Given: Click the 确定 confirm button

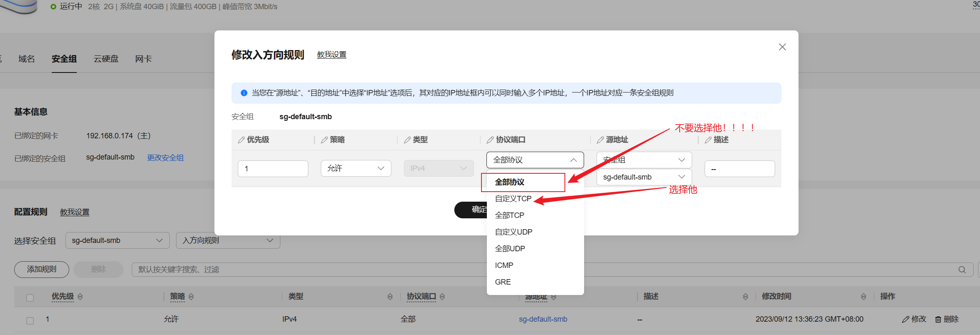Looking at the screenshot, I should coord(471,210).
